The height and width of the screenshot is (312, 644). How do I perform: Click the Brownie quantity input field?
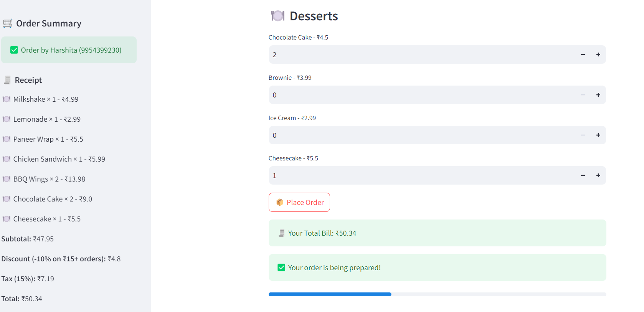coord(422,95)
